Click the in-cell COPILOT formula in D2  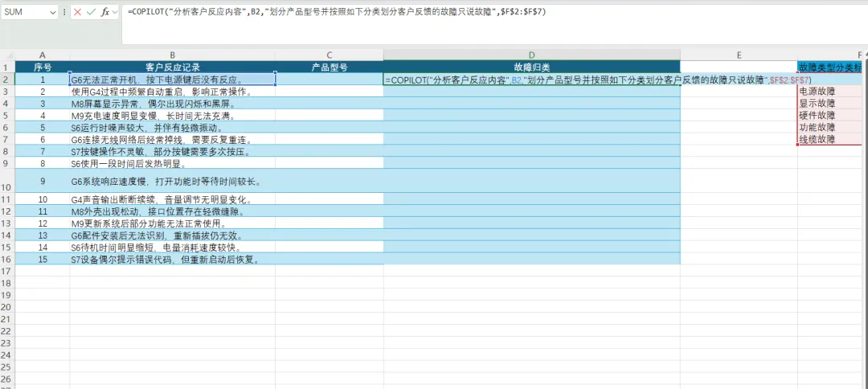click(x=599, y=80)
